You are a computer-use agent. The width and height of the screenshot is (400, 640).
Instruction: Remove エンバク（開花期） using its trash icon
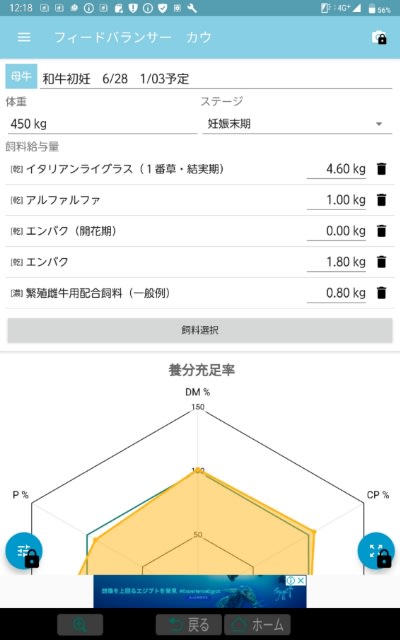(x=381, y=231)
